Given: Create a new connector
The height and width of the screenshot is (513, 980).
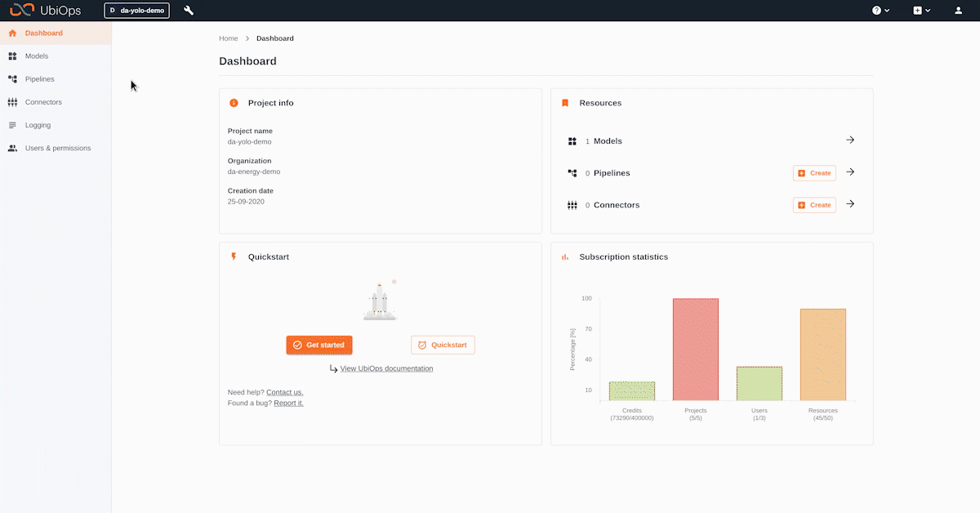Looking at the screenshot, I should 814,205.
